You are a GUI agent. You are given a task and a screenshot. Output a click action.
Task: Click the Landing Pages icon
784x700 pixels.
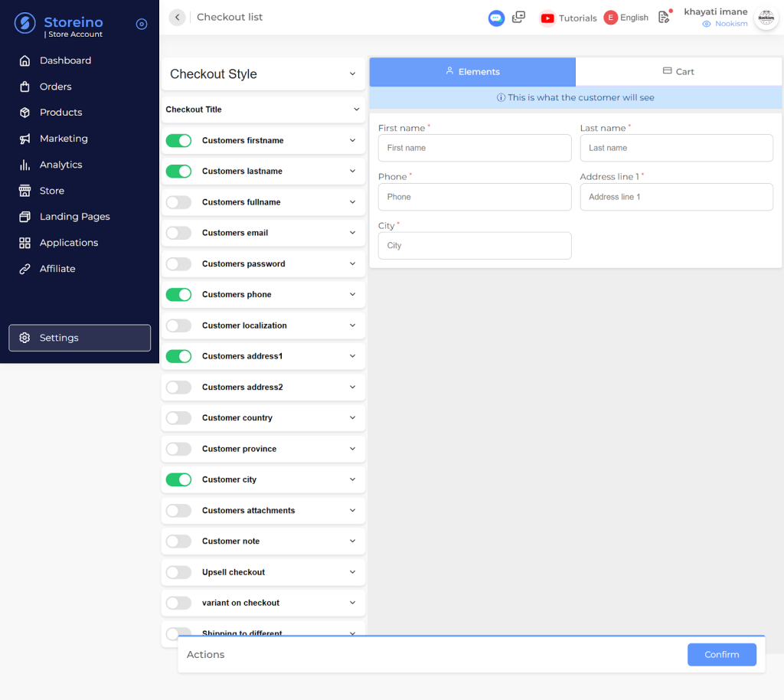tap(24, 217)
